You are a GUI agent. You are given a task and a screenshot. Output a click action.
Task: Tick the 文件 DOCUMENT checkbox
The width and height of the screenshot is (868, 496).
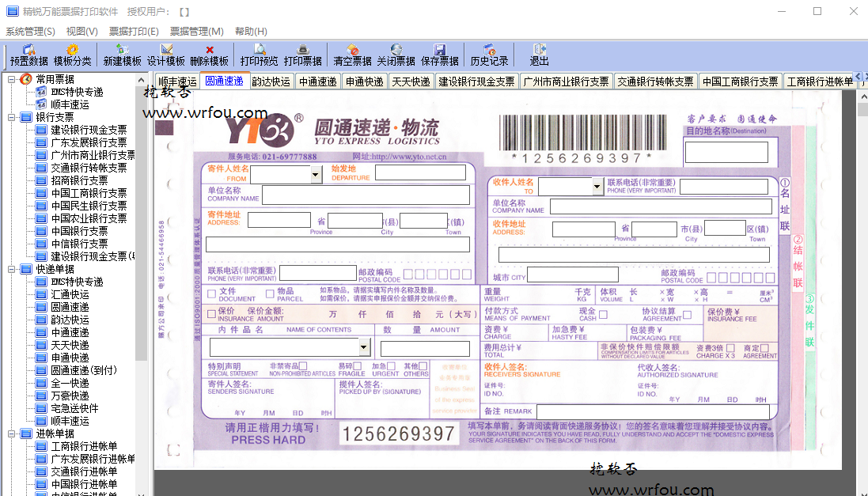(x=211, y=294)
